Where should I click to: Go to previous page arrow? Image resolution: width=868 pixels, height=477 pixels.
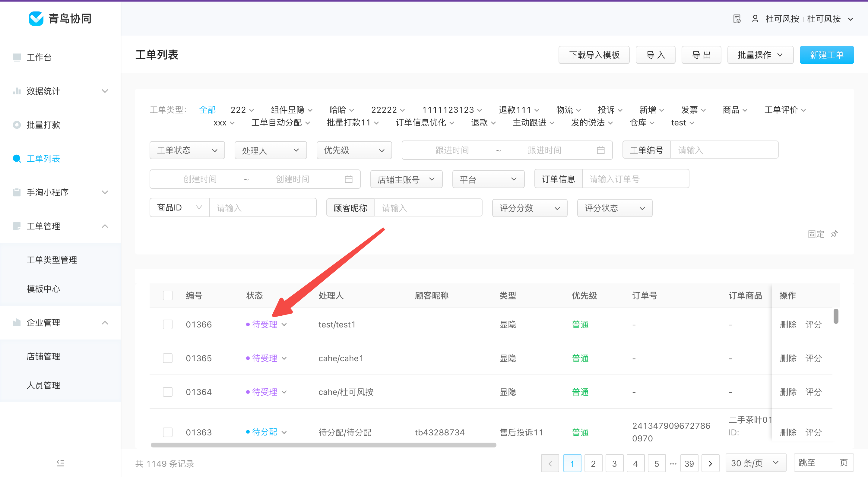click(x=550, y=463)
